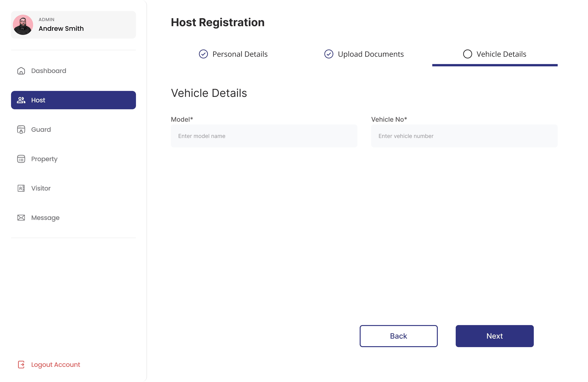Focus the Vehicle No input field
This screenshot has height=382, width=588.
pyautogui.click(x=464, y=136)
